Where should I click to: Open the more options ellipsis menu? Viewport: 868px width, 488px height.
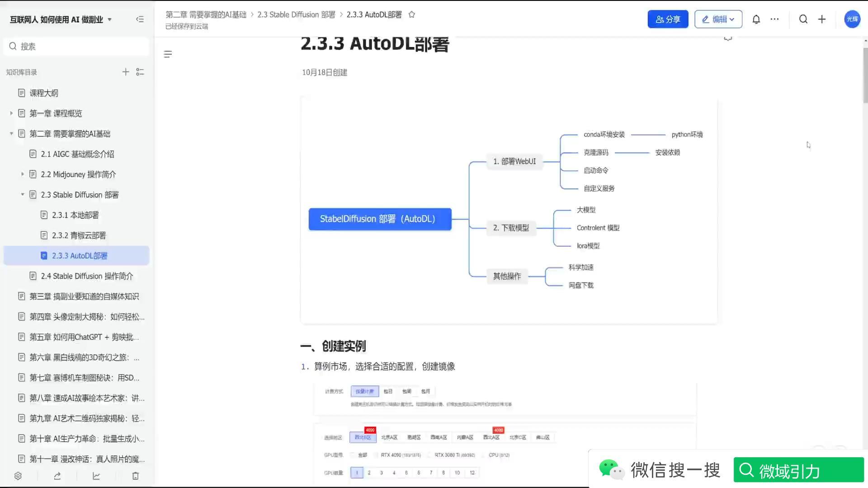(x=774, y=19)
